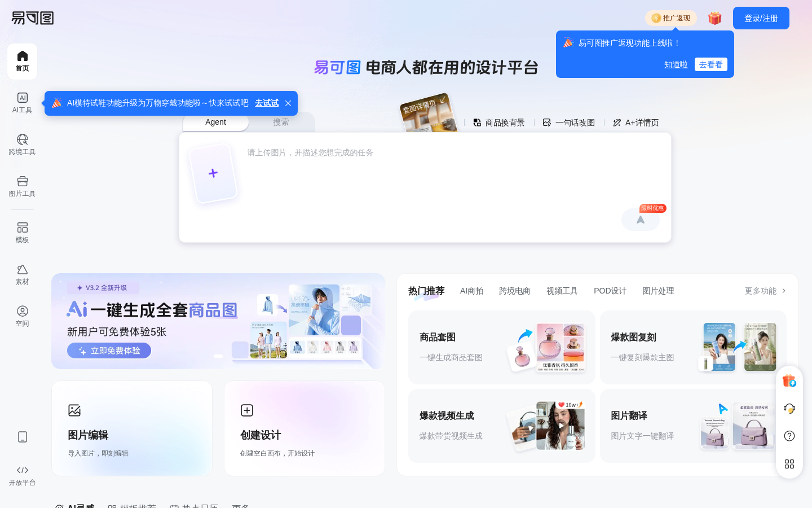Open the 套图详情页 thumbnail shortcut
The width and height of the screenshot is (812, 508).
(429, 113)
